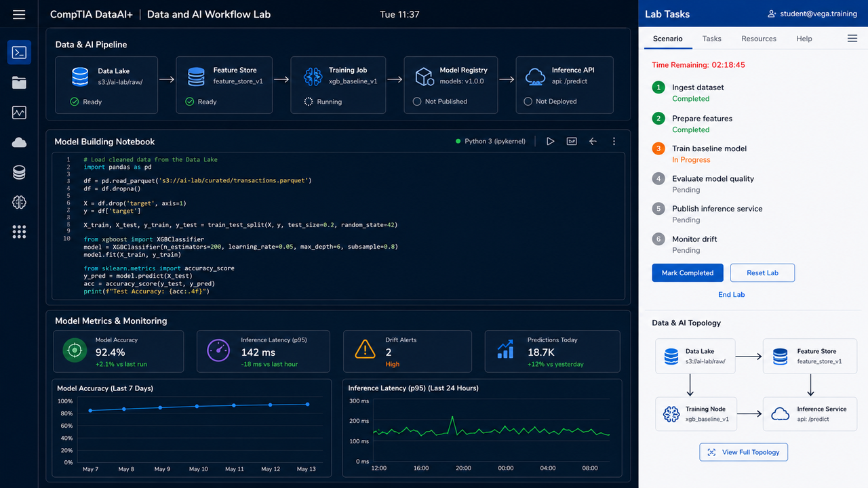
Task: Click the Training Job Running spinner
Action: coord(309,102)
